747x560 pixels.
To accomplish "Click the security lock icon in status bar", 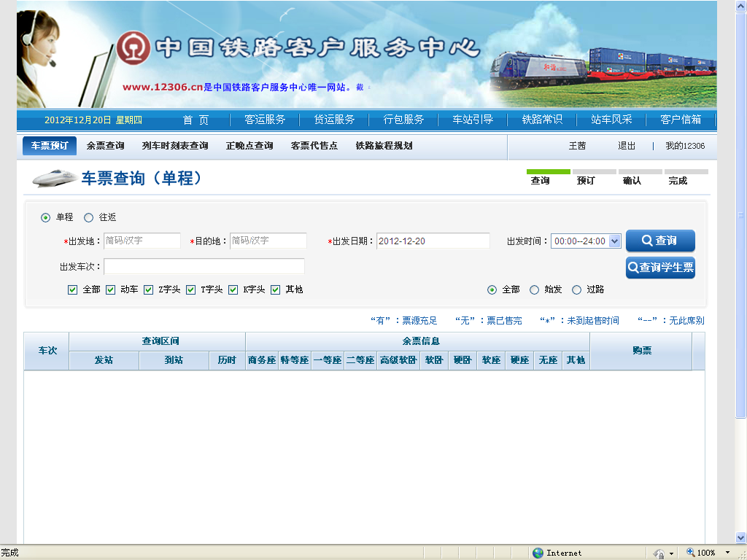I will pos(659,553).
